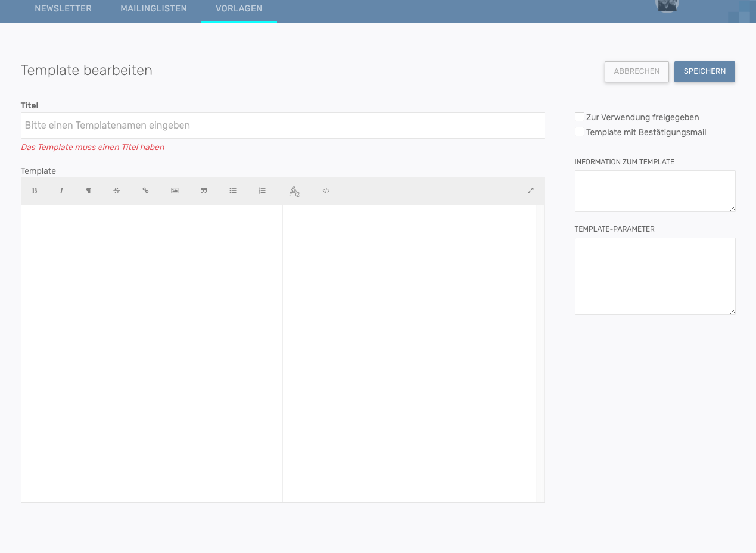The height and width of the screenshot is (553, 756).
Task: Apply strikethrough formatting
Action: pos(116,191)
